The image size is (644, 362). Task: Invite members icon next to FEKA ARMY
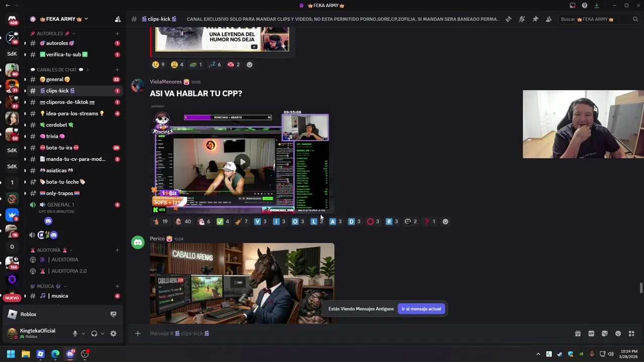point(118,19)
